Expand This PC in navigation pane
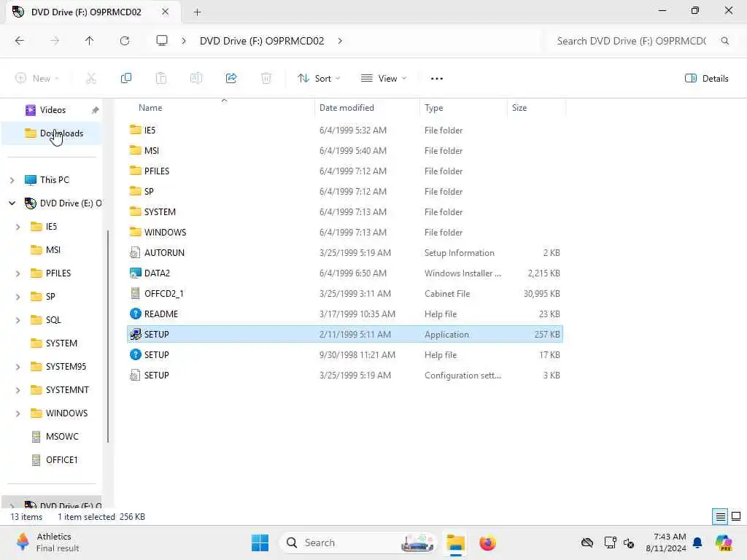The width and height of the screenshot is (747, 560). point(12,180)
